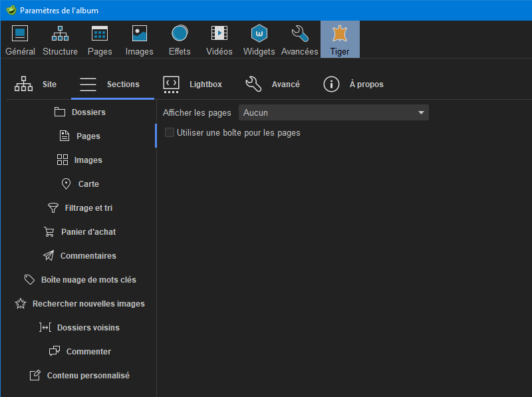Open Rechercher nouvelles images section
Viewport: 532px width, 397px height.
(x=80, y=304)
